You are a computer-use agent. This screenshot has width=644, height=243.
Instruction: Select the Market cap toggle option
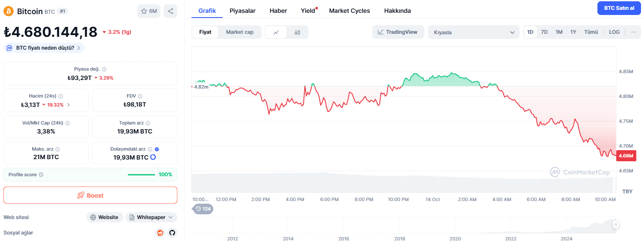[x=240, y=32]
